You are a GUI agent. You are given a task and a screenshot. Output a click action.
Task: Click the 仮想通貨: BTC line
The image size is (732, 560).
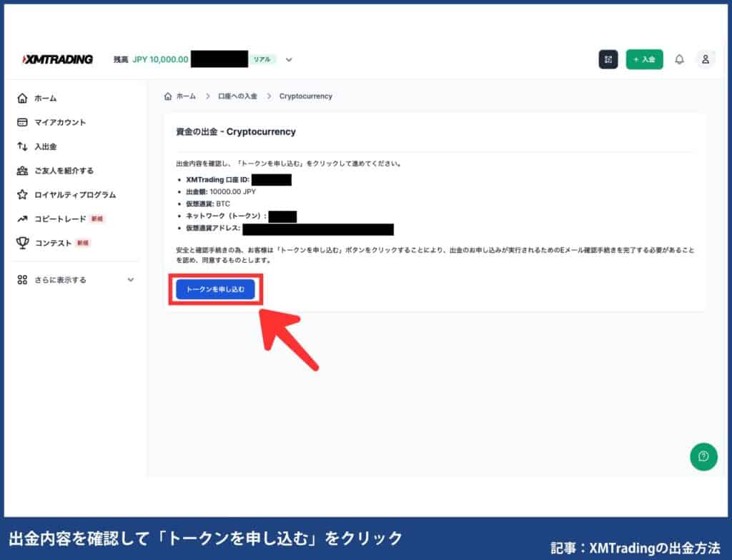coord(208,204)
